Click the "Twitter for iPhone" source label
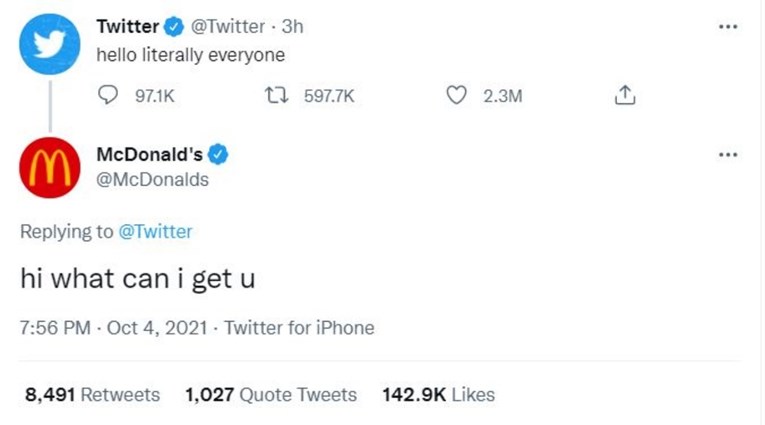The image size is (765, 425). (300, 328)
